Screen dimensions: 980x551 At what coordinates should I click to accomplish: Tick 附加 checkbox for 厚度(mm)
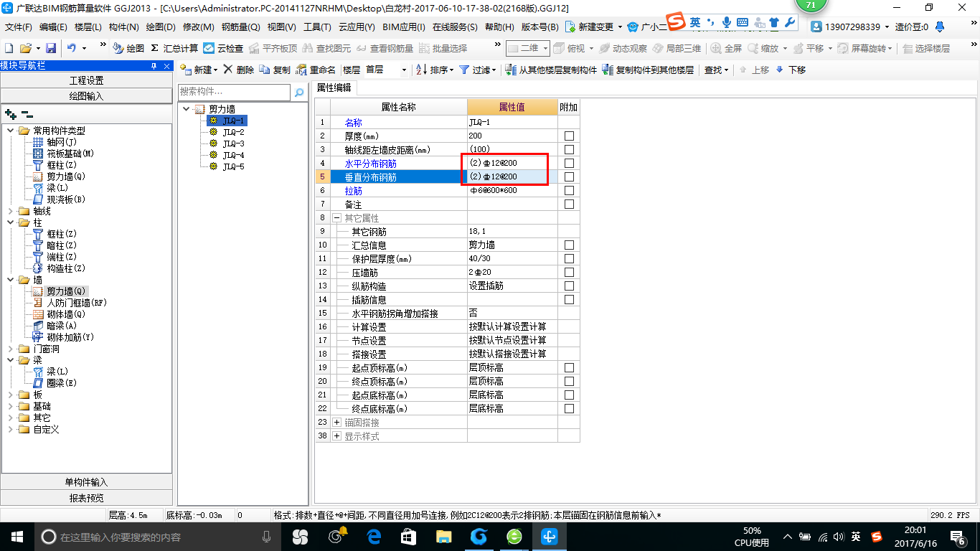pyautogui.click(x=569, y=136)
